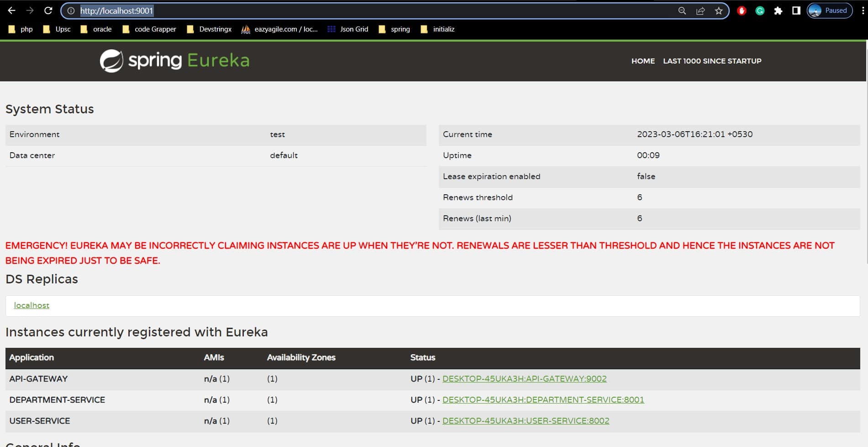Click the AMIs column header
Viewport: 868px width, 447px height.
coord(214,357)
